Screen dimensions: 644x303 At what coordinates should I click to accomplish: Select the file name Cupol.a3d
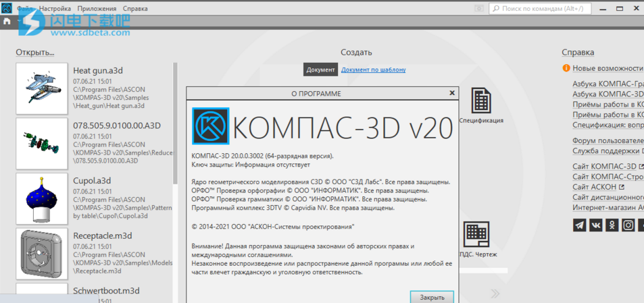click(92, 181)
